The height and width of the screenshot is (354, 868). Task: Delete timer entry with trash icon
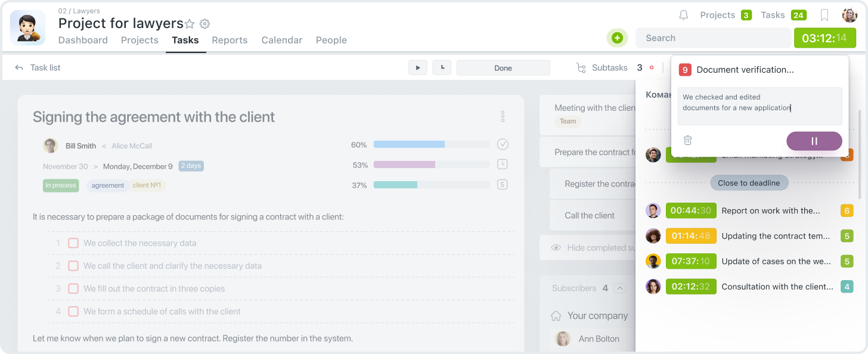(687, 141)
